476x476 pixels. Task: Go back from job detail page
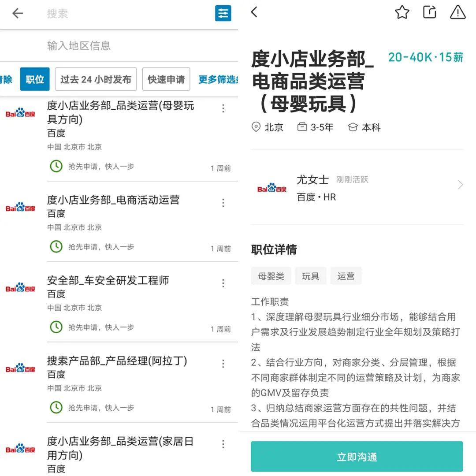coord(254,12)
